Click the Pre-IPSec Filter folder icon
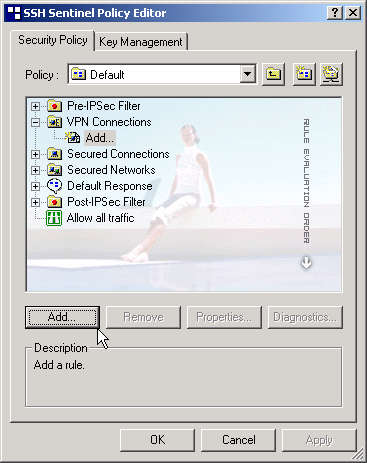This screenshot has width=367, height=463. (x=54, y=106)
